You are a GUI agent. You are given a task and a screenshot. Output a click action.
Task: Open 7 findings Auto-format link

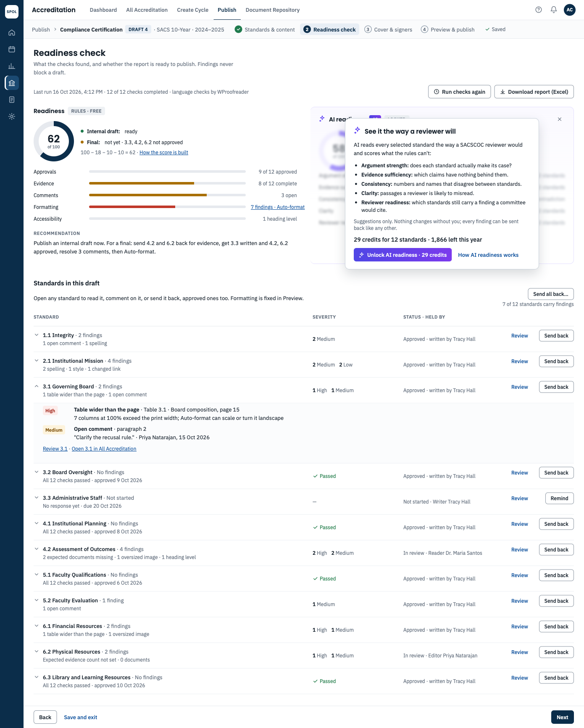point(278,207)
